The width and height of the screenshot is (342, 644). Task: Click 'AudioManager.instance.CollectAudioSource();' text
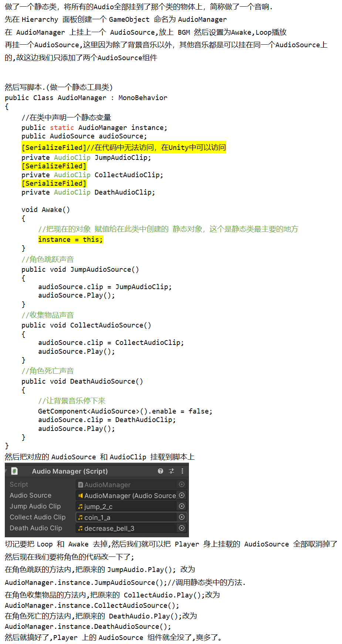pos(92,606)
